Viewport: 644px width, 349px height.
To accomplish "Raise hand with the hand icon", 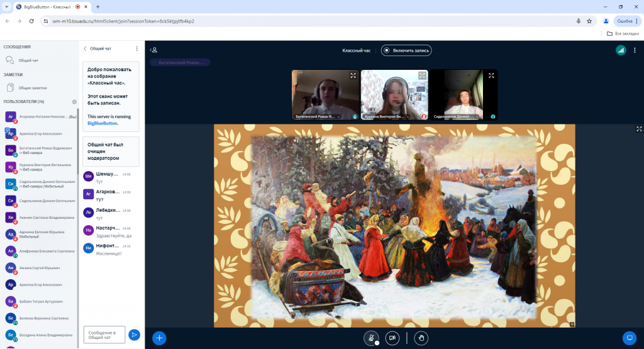I will pos(421,338).
